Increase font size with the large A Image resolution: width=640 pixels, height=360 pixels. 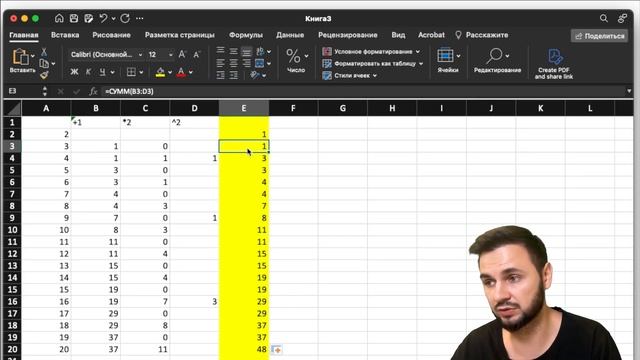click(182, 54)
